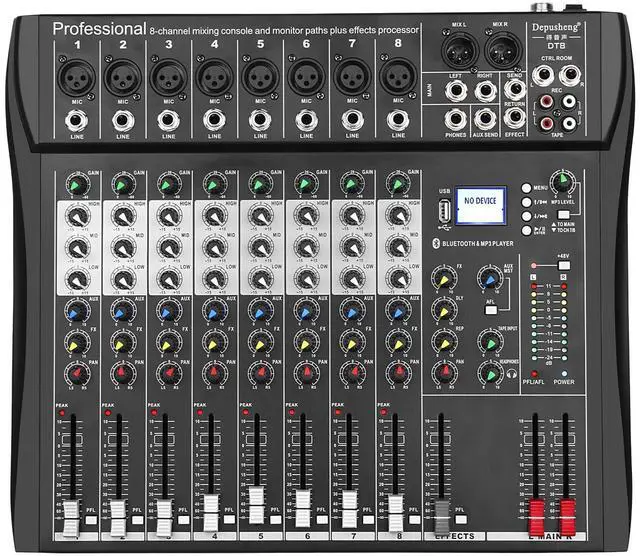
Task: Click the HEADPHONES level green knob
Action: pos(490,372)
